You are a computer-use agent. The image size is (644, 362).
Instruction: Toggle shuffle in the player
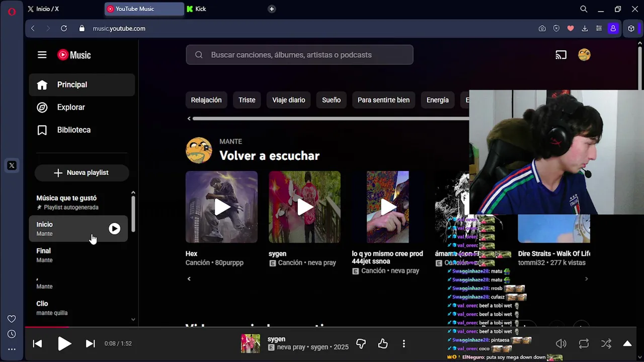pyautogui.click(x=606, y=344)
